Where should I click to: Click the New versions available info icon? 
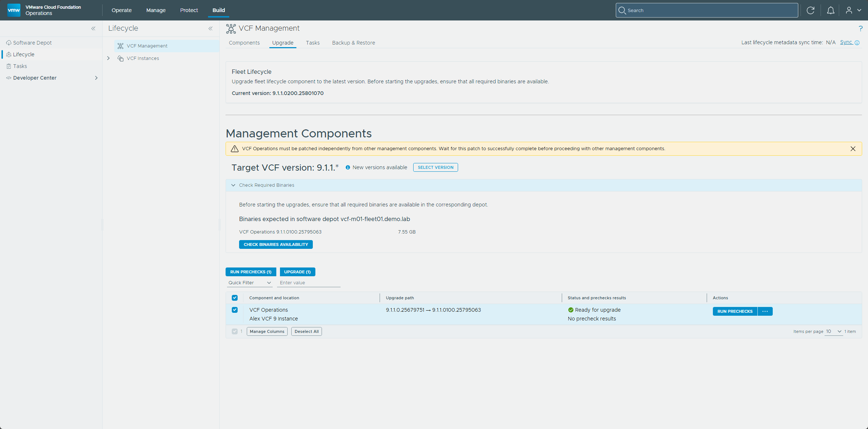pos(348,167)
